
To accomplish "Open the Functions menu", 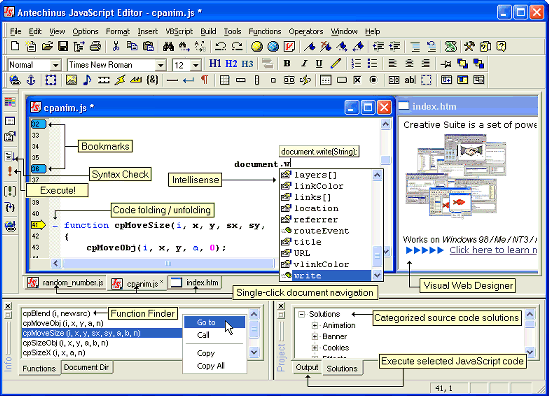I will point(265,32).
